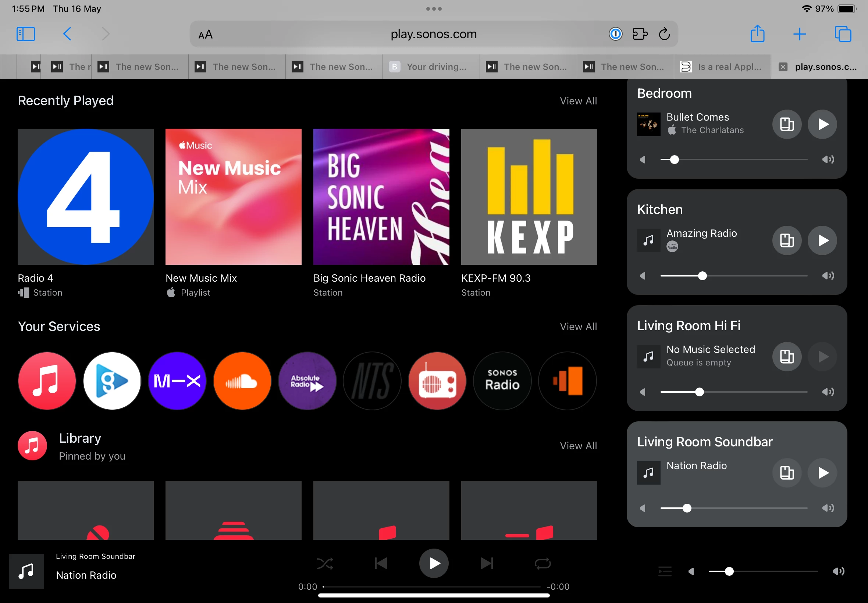The height and width of the screenshot is (603, 868).
Task: Select the Living Room Hi Fi room title
Action: point(689,326)
